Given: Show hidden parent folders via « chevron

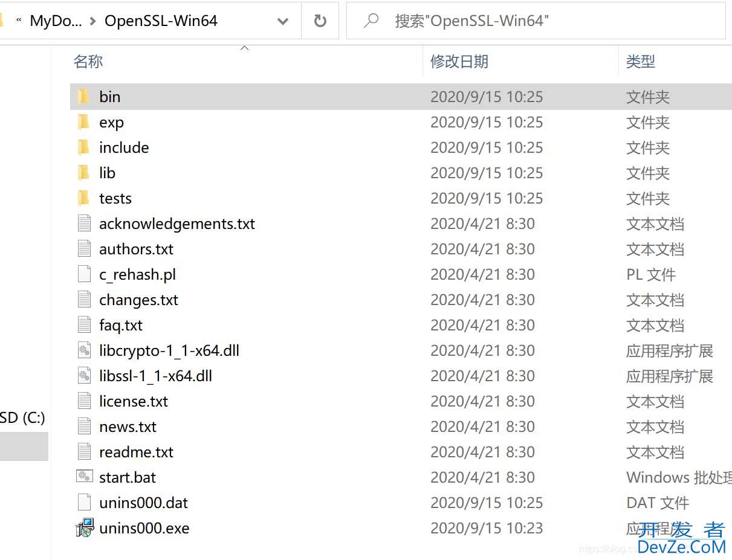Looking at the screenshot, I should click(18, 21).
